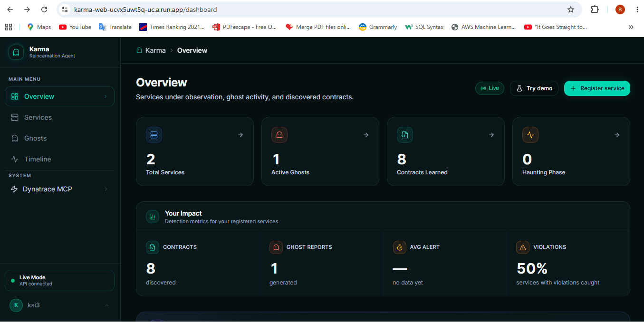Open Haunting Phase card arrow
This screenshot has width=644, height=322.
[617, 135]
